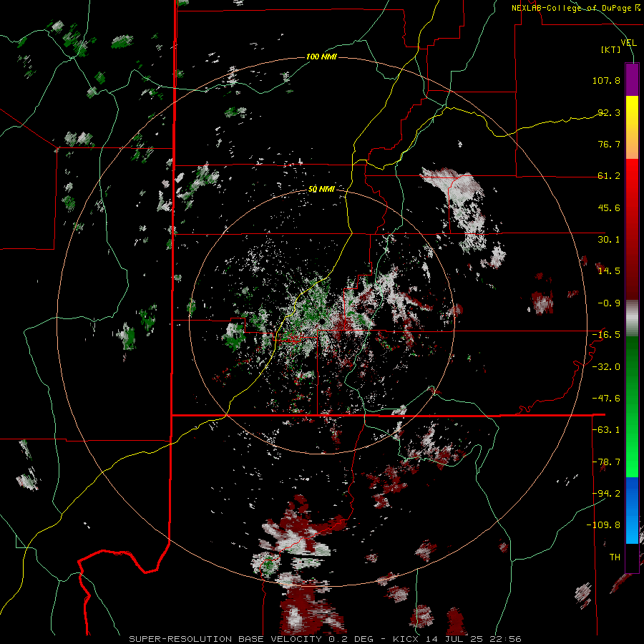Viewport: 644px width, 644px height.
Task: Click the [KT] units label
Action: click(x=611, y=49)
